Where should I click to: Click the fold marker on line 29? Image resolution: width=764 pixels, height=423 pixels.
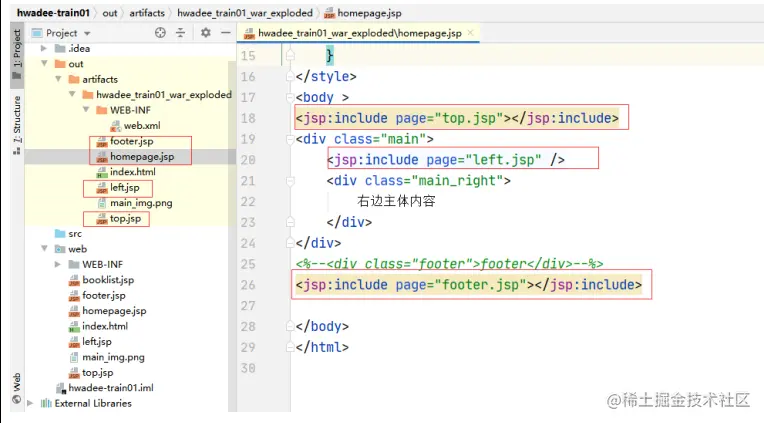click(290, 347)
